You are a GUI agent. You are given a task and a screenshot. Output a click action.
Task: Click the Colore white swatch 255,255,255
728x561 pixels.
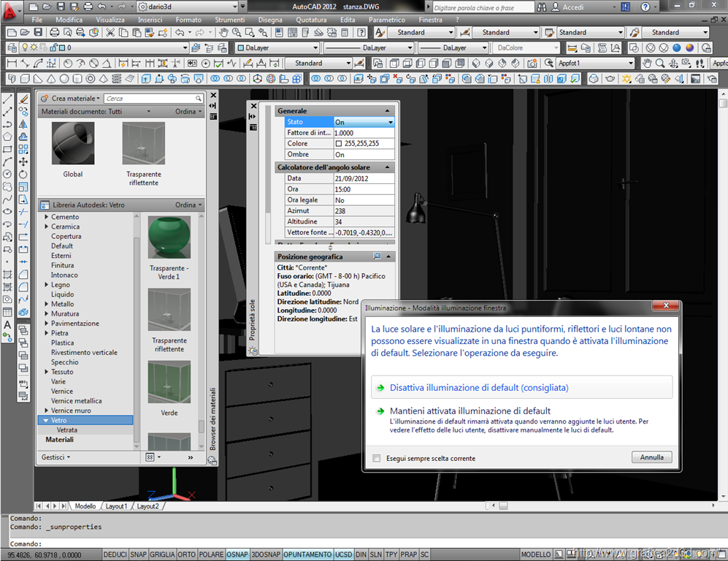tap(339, 144)
